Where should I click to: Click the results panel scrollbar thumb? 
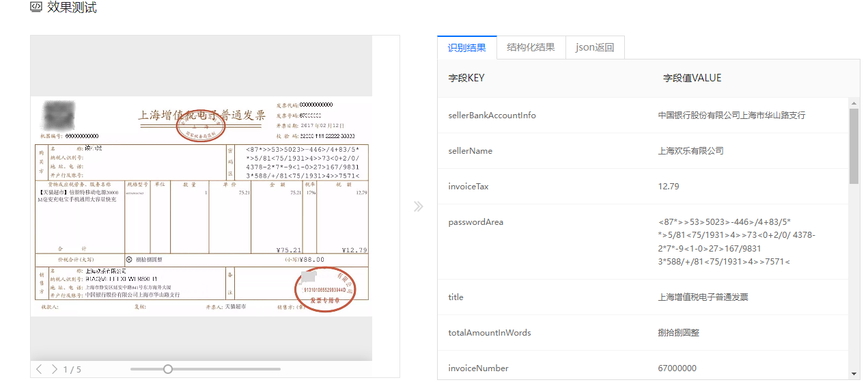854,146
